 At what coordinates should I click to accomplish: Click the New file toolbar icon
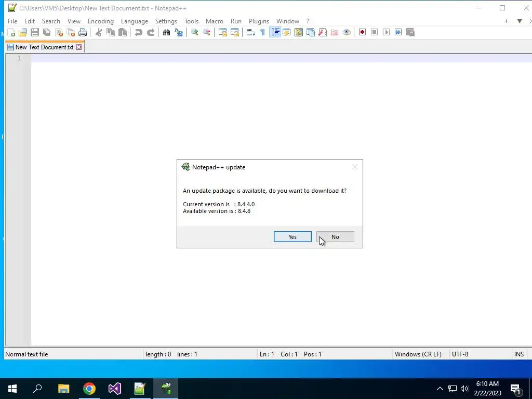[x=11, y=32]
